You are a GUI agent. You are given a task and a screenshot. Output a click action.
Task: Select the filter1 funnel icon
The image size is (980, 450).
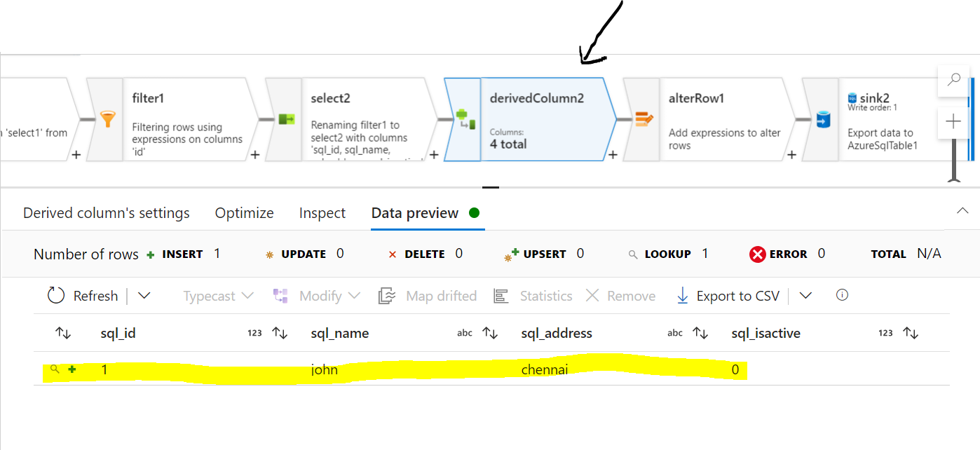106,119
